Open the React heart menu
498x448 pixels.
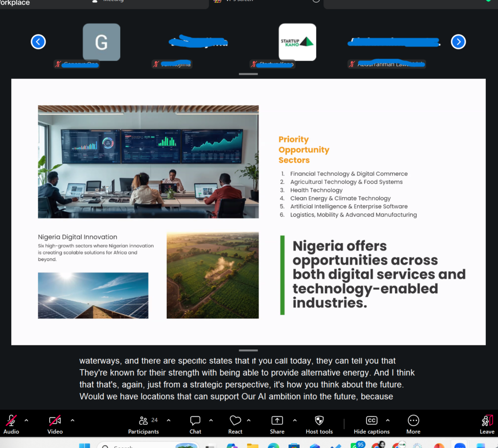tap(235, 424)
